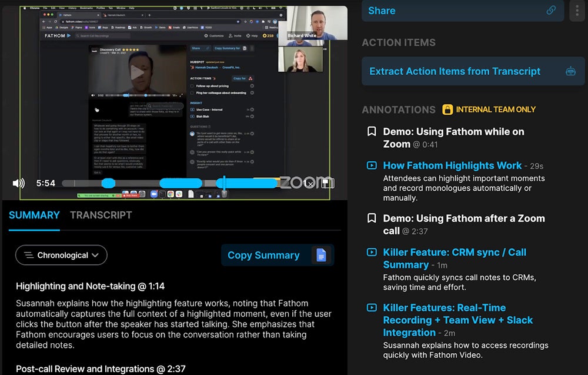Mute the video with the speaker icon
The image size is (588, 375).
coord(18,183)
